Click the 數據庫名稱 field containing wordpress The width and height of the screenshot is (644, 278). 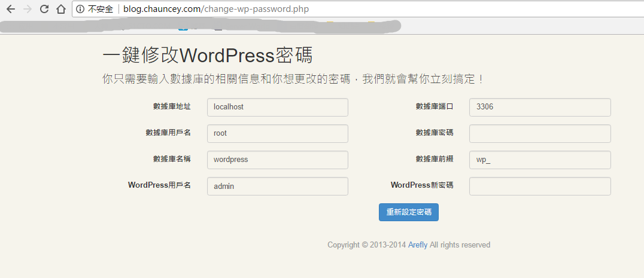278,160
